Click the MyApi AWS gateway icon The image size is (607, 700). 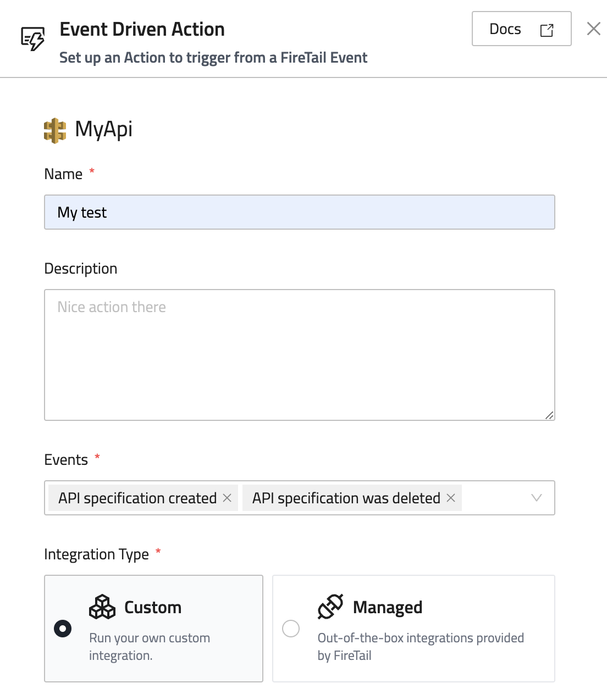click(54, 130)
